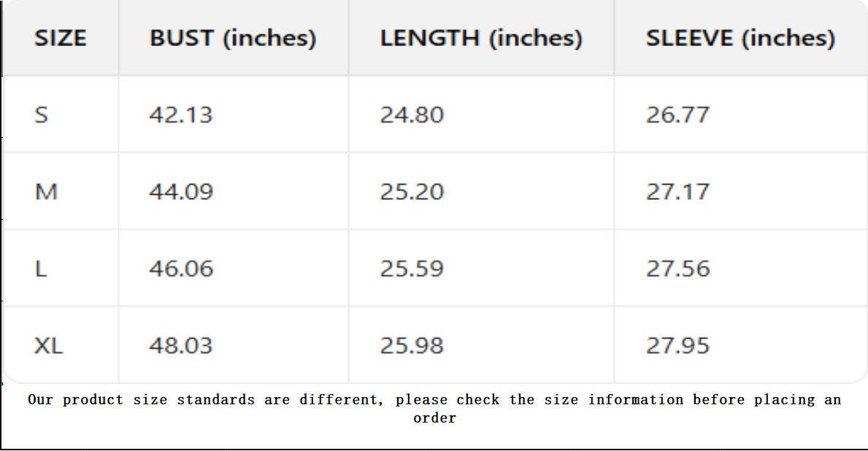Select the XL size row label
The height and width of the screenshot is (451, 868).
49,345
